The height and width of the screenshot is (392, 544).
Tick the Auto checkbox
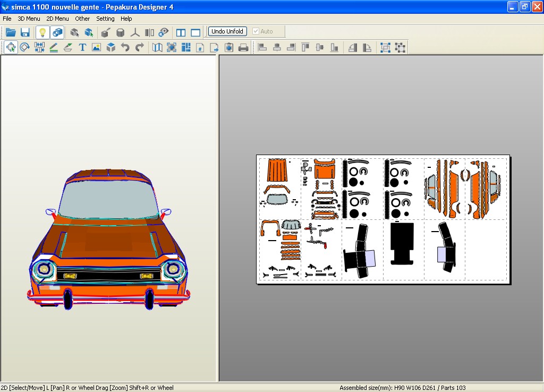[256, 31]
